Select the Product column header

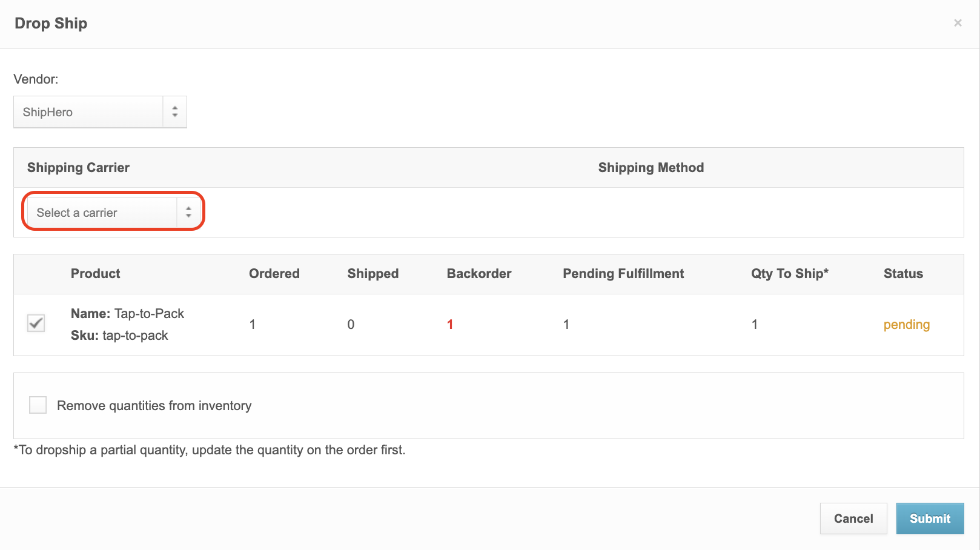click(95, 274)
